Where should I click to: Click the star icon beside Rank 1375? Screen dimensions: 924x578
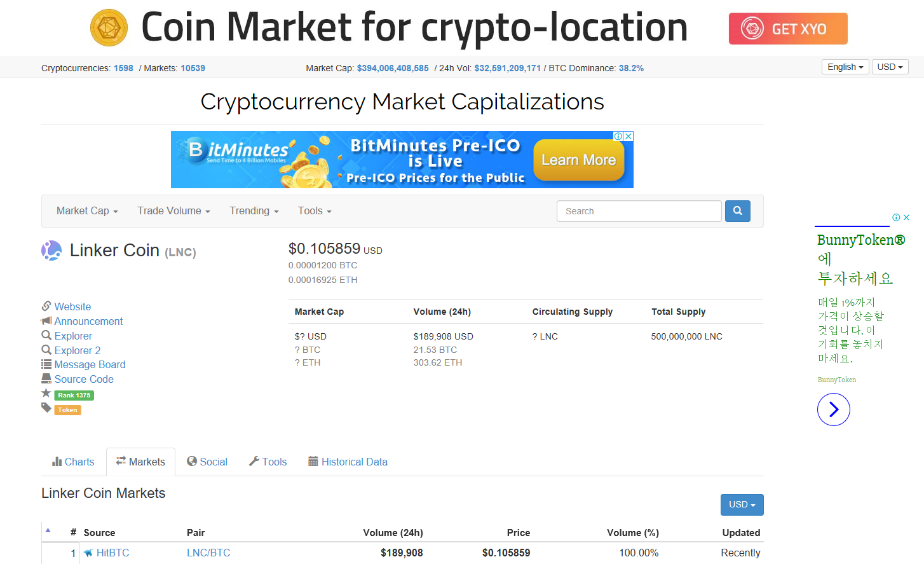click(x=46, y=394)
